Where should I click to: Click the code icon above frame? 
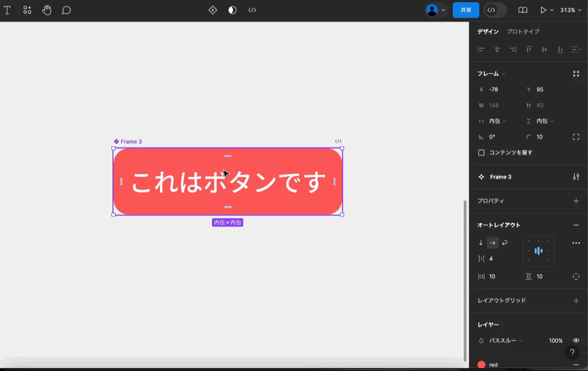click(x=338, y=141)
